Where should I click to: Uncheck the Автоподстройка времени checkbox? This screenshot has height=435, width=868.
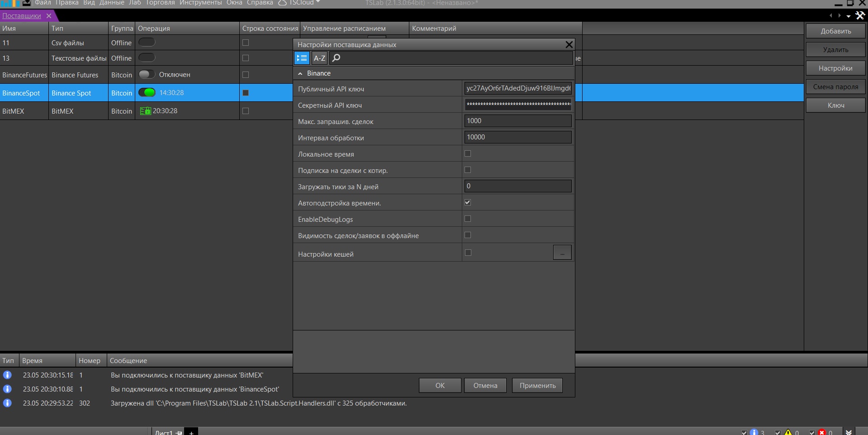[x=468, y=202]
